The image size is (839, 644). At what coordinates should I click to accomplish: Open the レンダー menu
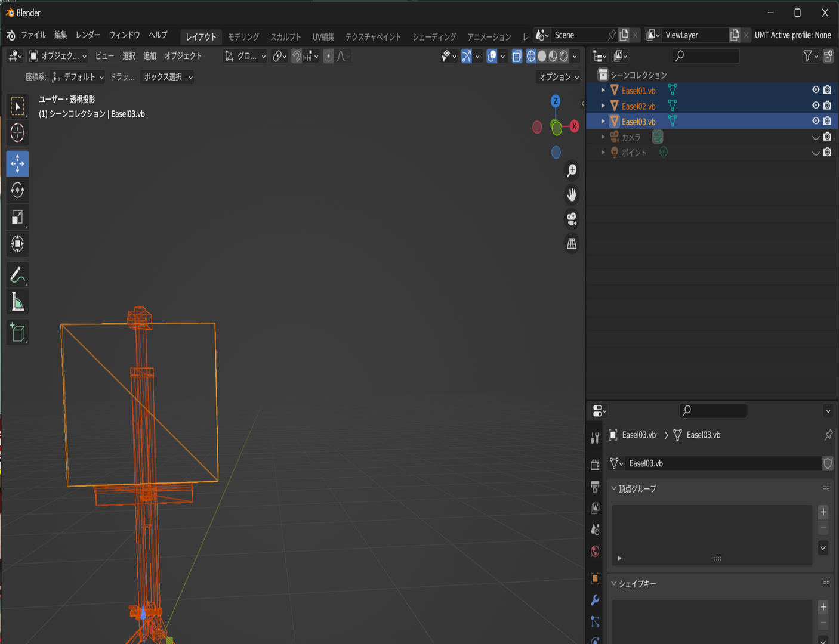click(88, 35)
